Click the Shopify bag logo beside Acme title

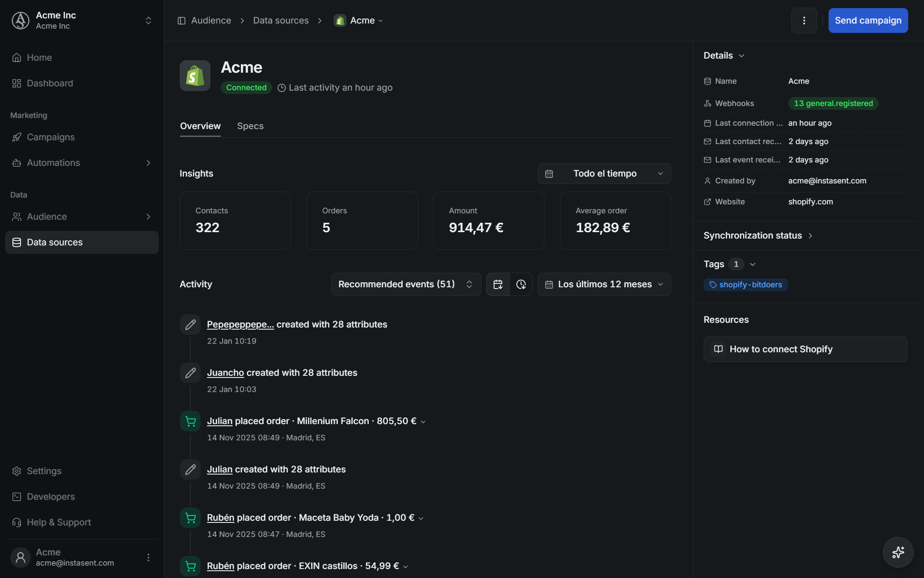click(195, 76)
